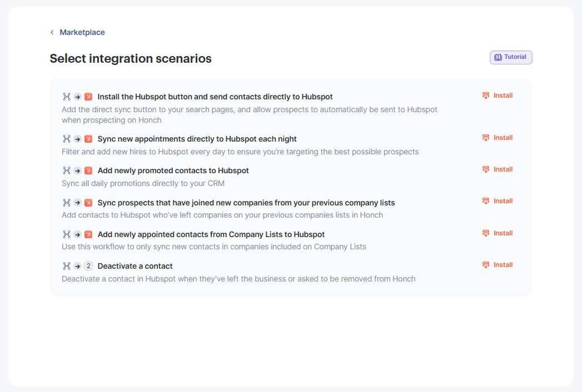582x392 pixels.
Task: Expand the Marketplace back chevron
Action: 52,32
